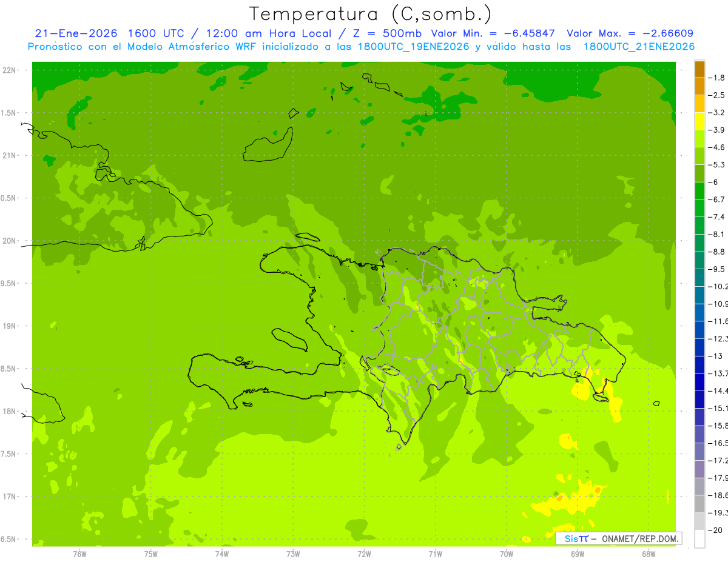Click the "Valor Max. = -2.66609" value
The height and width of the screenshot is (562, 728).
point(630,33)
